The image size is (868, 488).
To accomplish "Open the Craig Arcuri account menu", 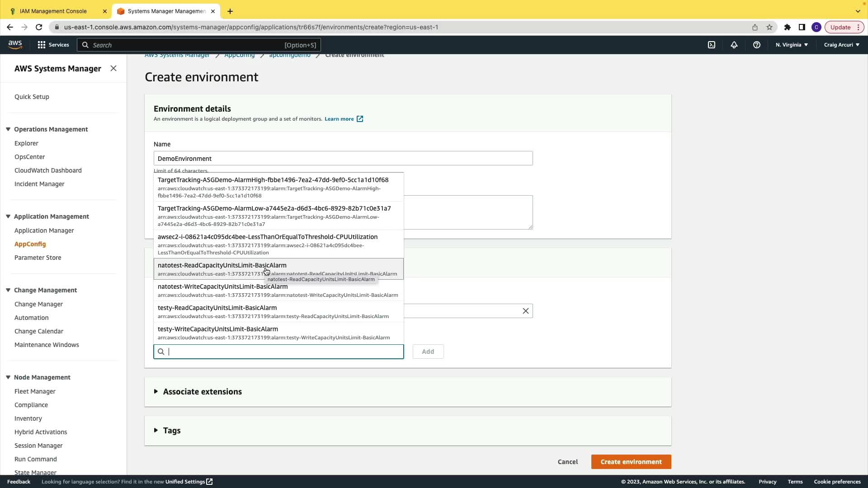I will (x=841, y=45).
